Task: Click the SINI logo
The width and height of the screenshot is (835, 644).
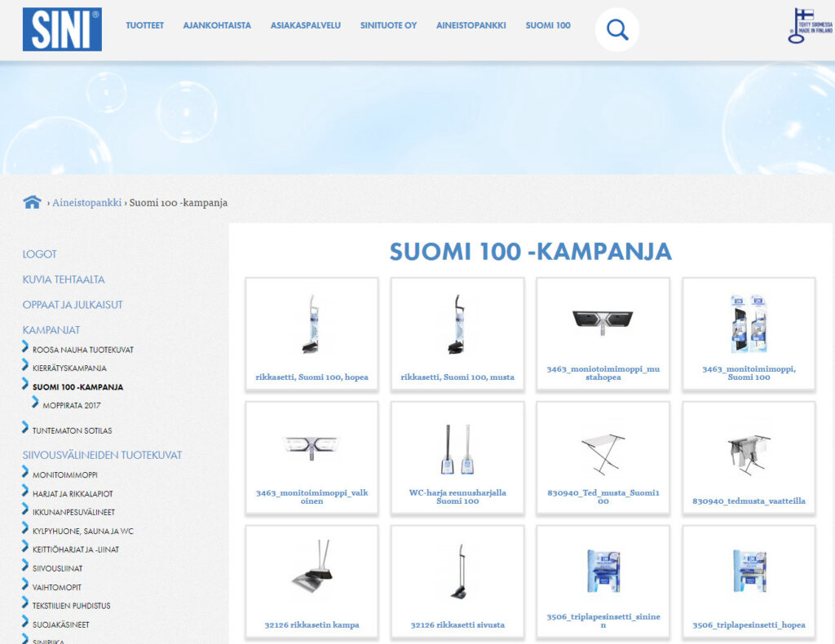Action: (62, 29)
